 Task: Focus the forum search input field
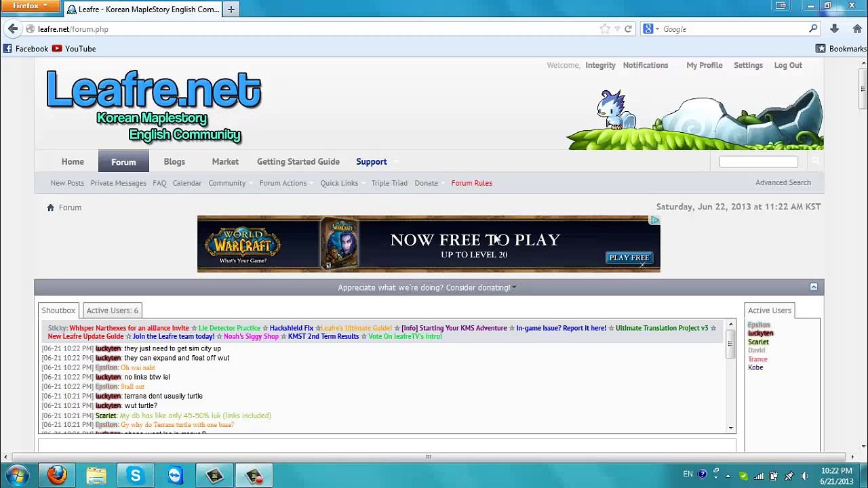coord(759,161)
